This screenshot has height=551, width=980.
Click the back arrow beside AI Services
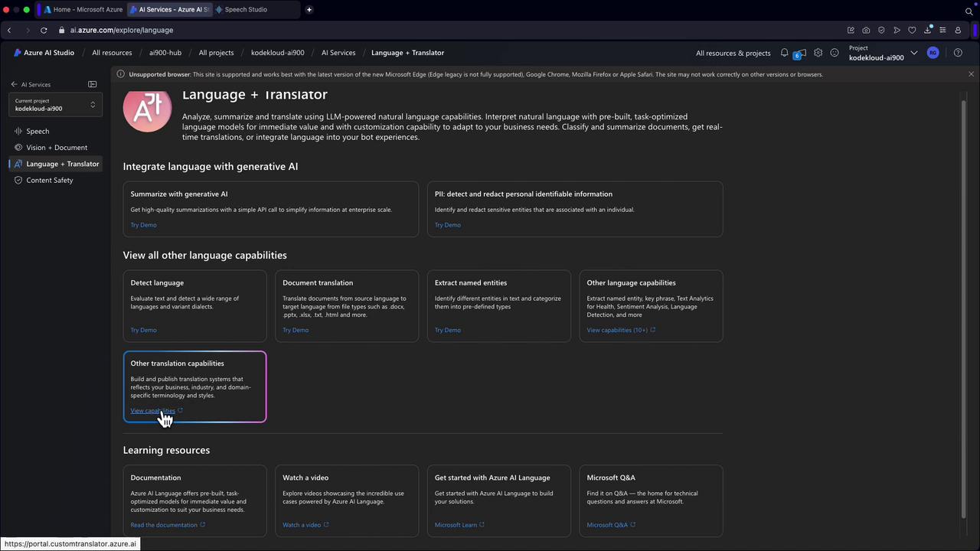[x=14, y=84]
